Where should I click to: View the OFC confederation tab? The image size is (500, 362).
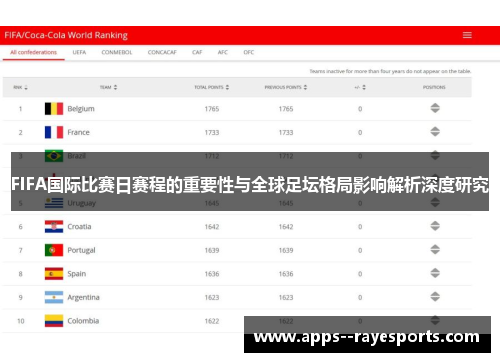(249, 52)
